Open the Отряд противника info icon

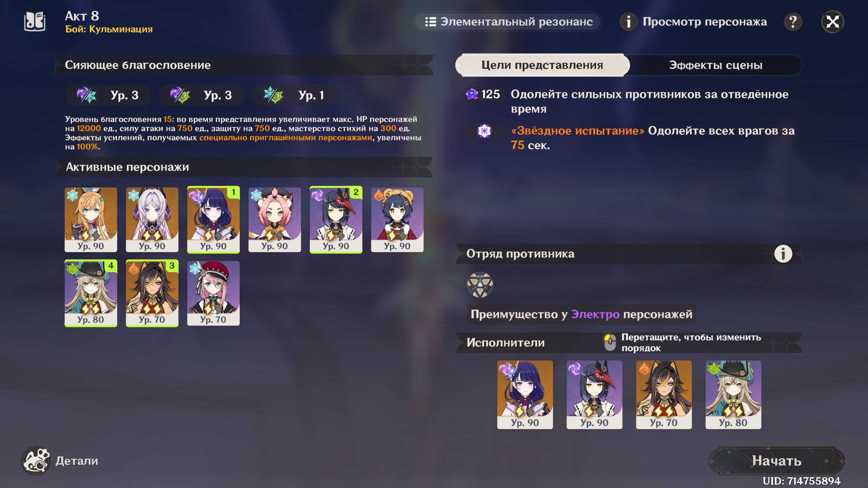click(783, 254)
